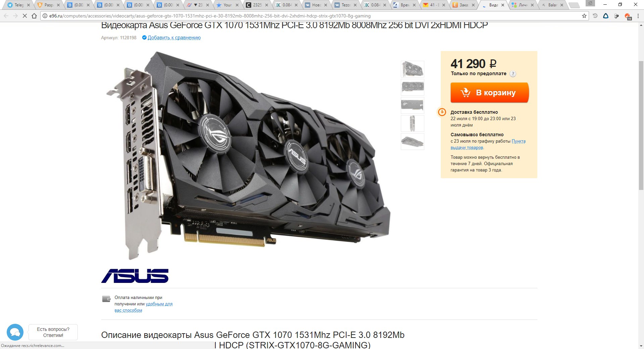This screenshot has height=349, width=644.
Task: Show prepayment help question mark icon
Action: pos(513,74)
